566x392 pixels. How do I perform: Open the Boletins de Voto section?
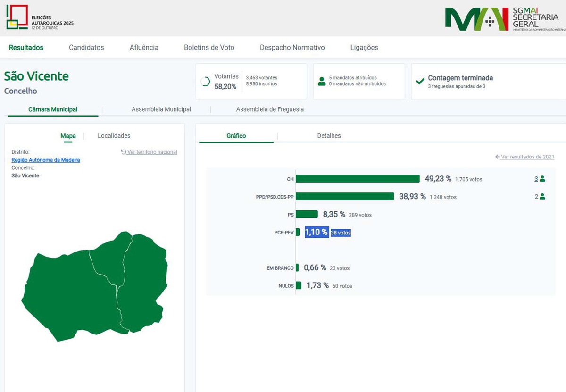(x=209, y=48)
